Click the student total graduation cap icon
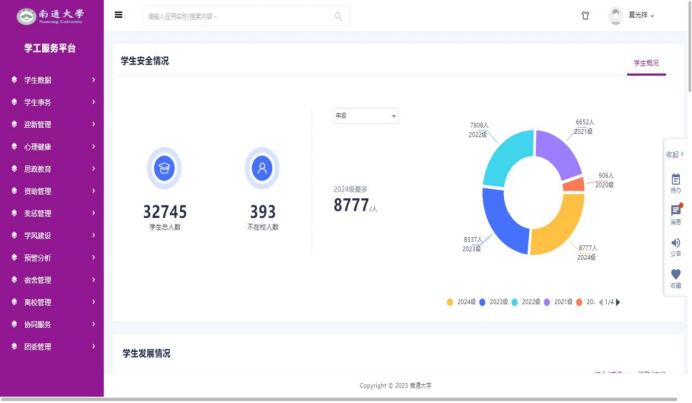 click(164, 168)
